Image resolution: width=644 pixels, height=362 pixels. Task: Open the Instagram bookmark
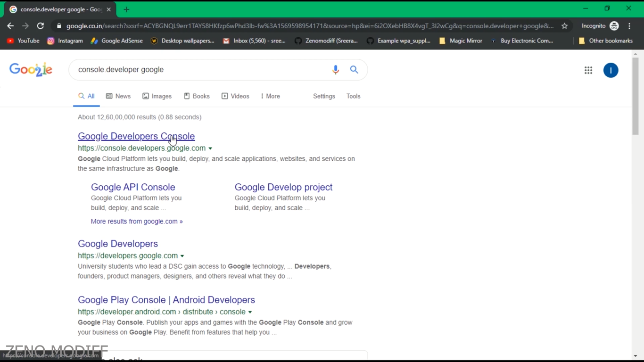[x=65, y=41]
